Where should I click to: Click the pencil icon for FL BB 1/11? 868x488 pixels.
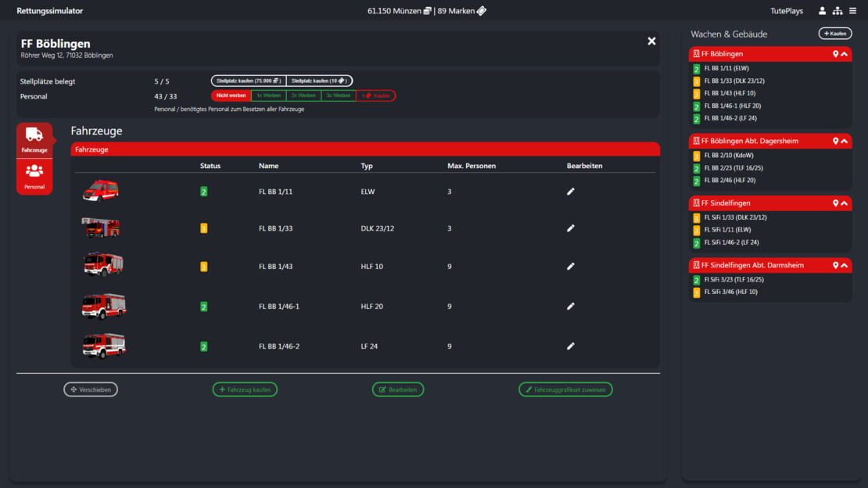[570, 192]
